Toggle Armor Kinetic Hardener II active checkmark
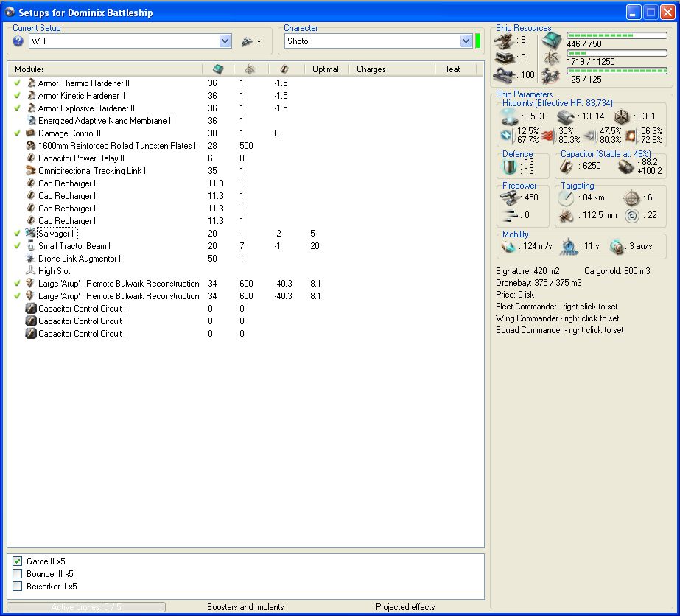Viewport: 680px width, 616px height. tap(18, 96)
